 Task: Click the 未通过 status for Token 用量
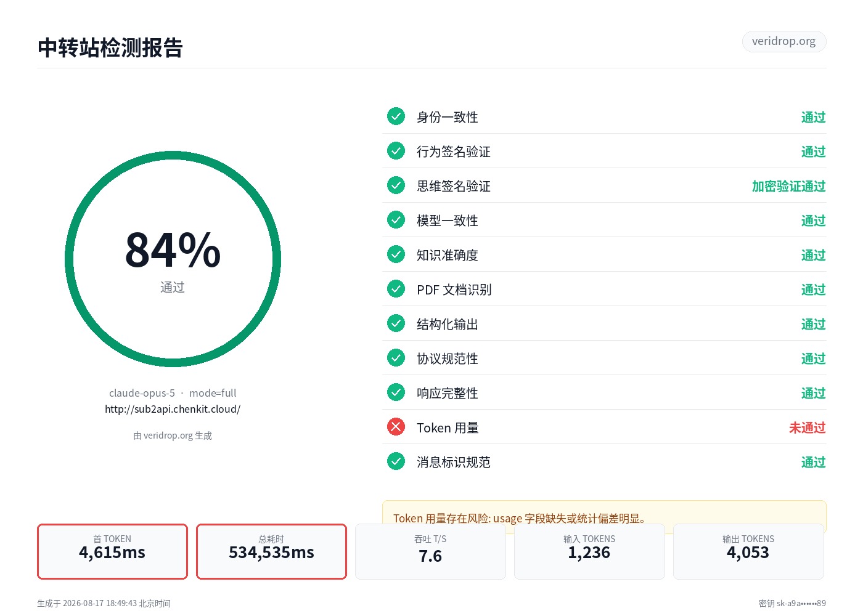(x=808, y=428)
